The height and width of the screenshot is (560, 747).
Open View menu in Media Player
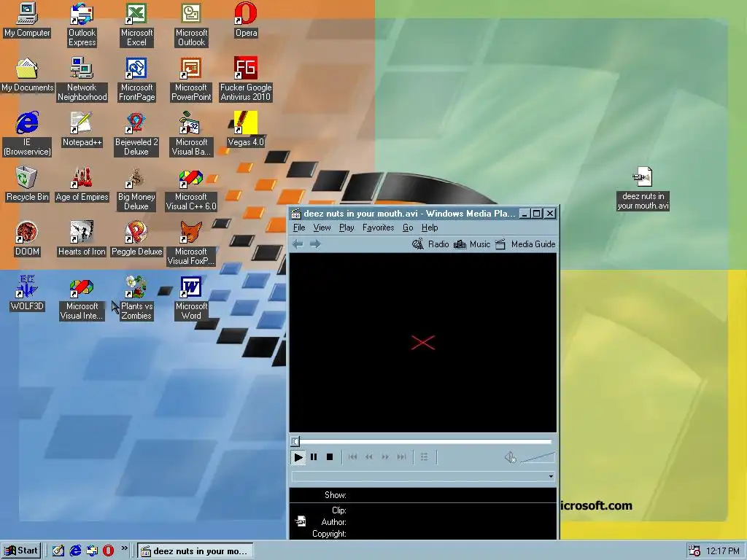[x=322, y=227]
